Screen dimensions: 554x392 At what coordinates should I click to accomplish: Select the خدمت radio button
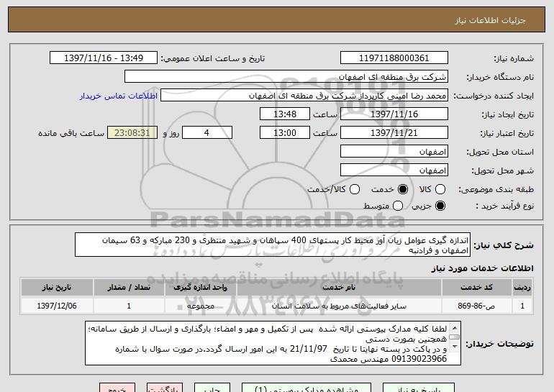403,189
